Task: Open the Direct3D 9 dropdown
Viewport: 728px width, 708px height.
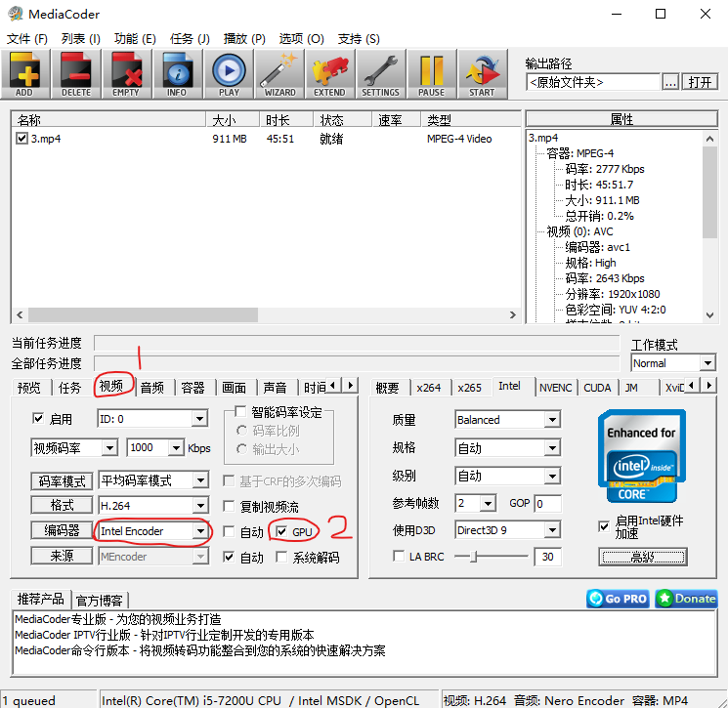Action: 552,530
